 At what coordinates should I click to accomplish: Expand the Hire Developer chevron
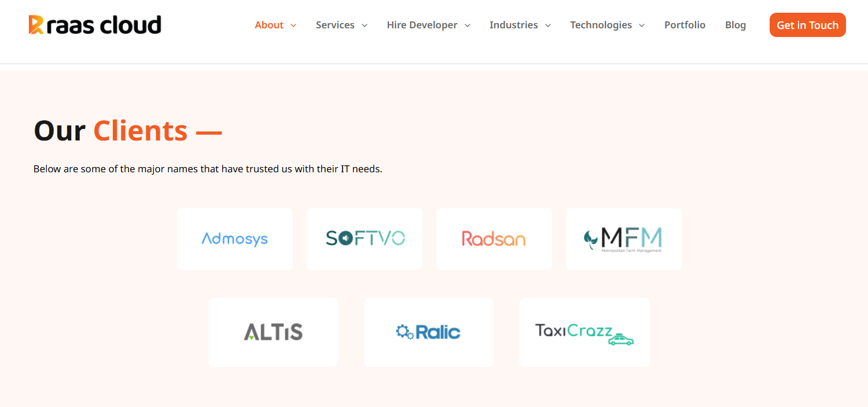click(x=468, y=25)
